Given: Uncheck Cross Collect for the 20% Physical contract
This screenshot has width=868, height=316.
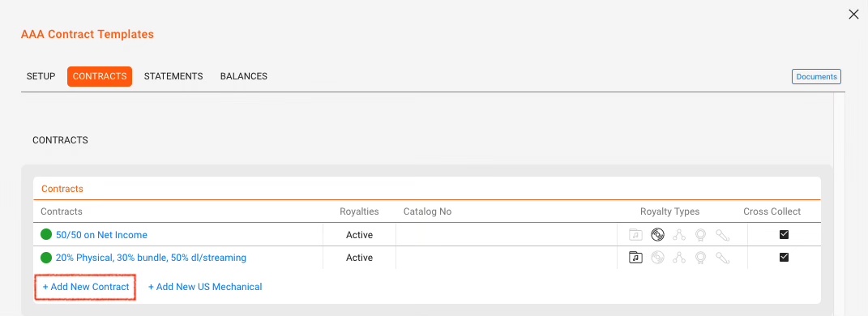Looking at the screenshot, I should (x=784, y=258).
